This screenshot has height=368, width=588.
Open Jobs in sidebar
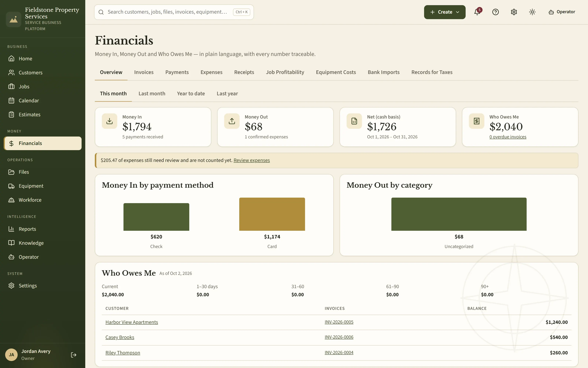pos(42,87)
